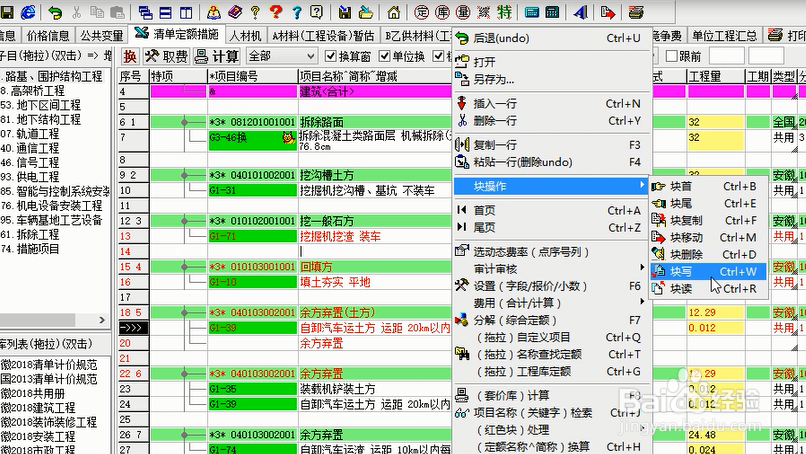806x454 pixels.
Task: Switch to 人材机 tab
Action: point(245,35)
